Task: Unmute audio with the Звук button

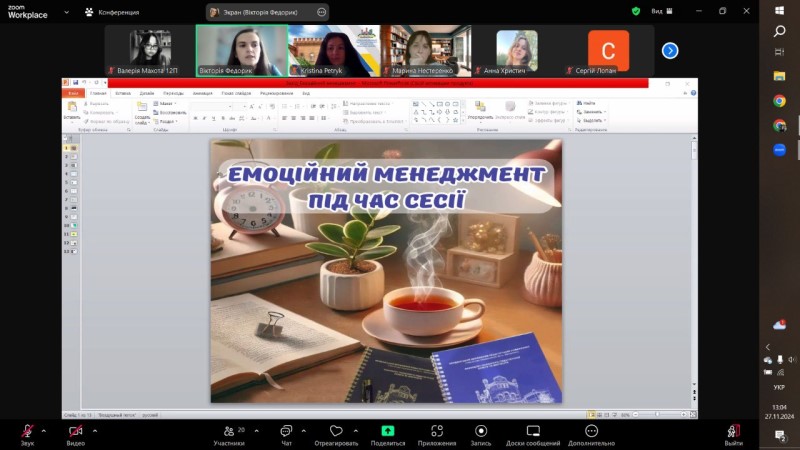Action: pos(28,435)
